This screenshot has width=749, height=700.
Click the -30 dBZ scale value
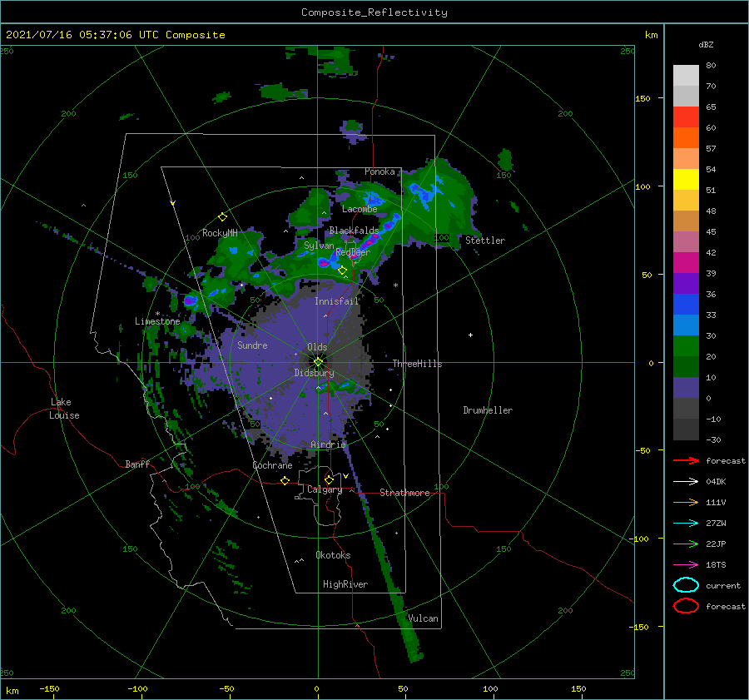click(x=713, y=439)
